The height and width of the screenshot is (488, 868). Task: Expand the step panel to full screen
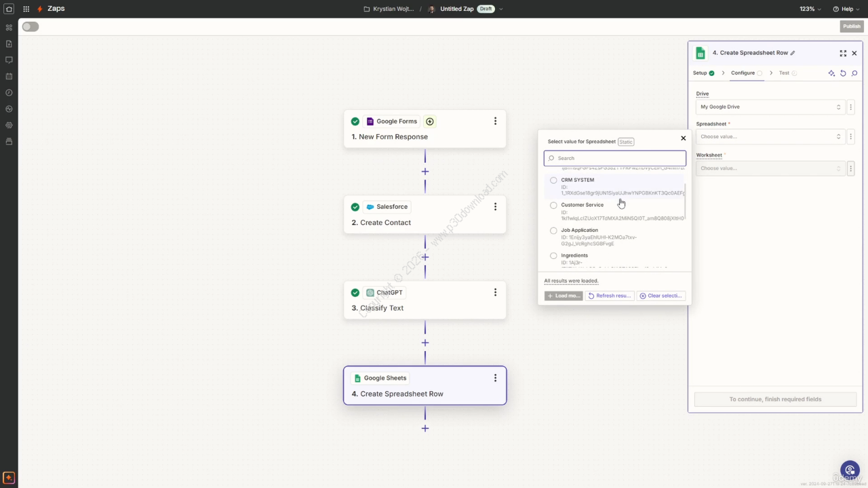click(x=843, y=53)
